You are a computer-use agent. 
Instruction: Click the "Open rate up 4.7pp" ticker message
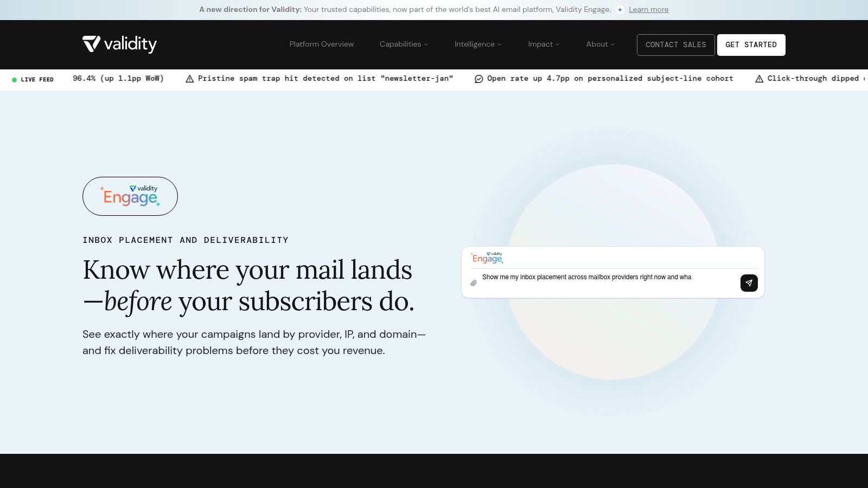click(610, 79)
